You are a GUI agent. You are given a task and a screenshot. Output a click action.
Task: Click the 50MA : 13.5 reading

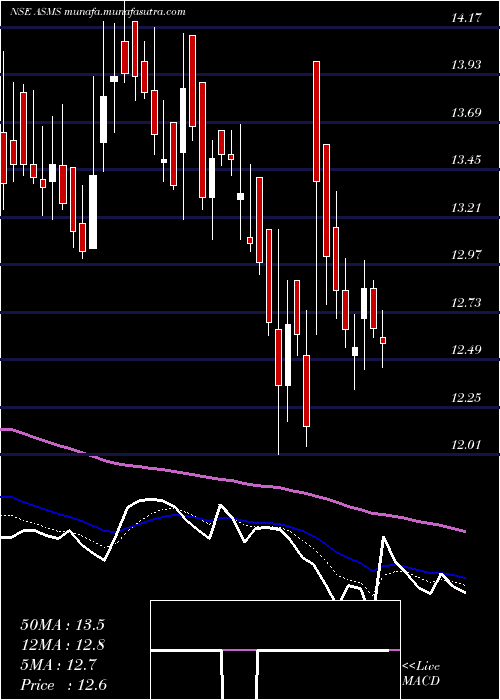62,625
